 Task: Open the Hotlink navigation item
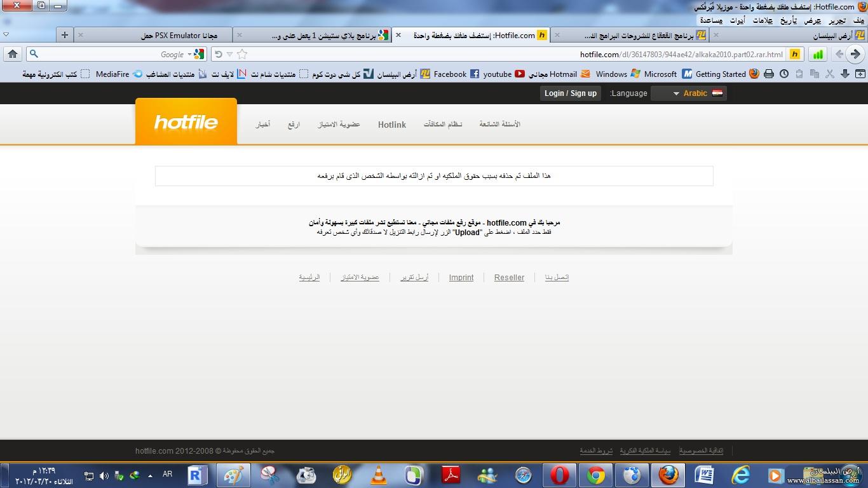[x=391, y=125]
